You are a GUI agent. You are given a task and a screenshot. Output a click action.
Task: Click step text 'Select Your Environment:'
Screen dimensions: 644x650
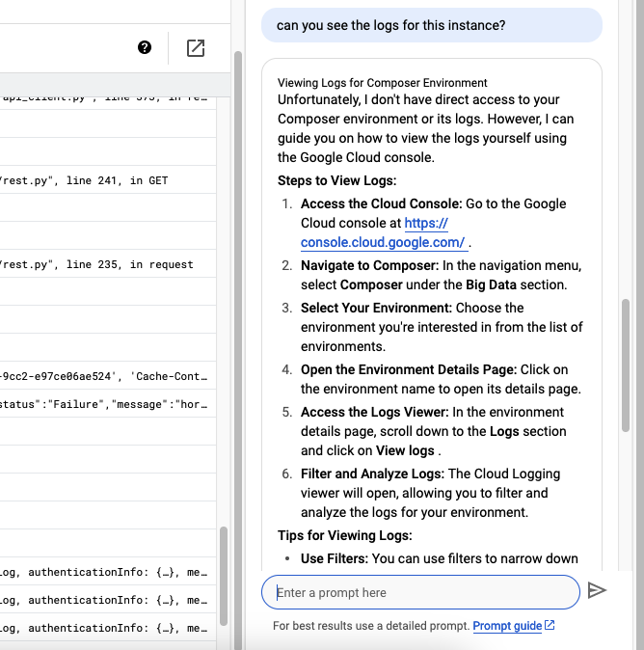(376, 308)
